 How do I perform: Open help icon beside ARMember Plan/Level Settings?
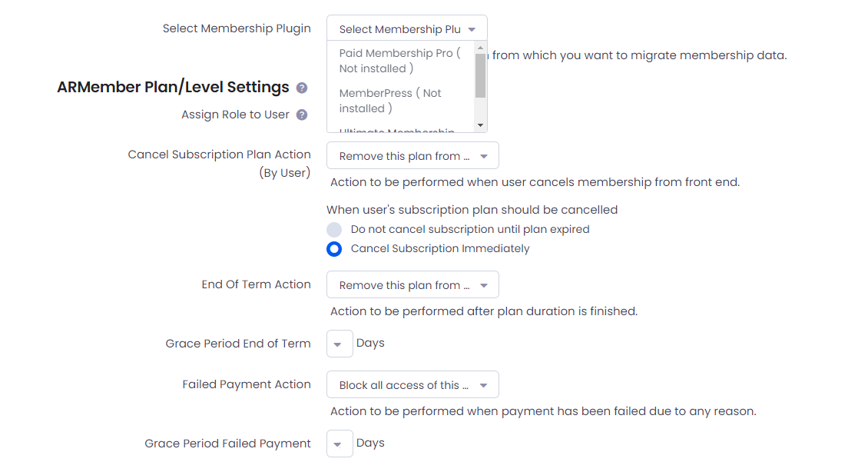pos(302,88)
